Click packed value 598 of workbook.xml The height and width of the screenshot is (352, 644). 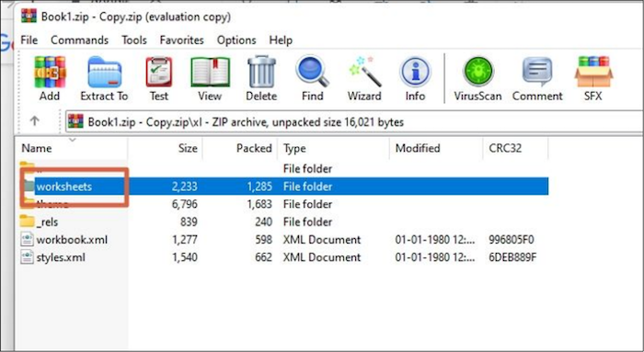pos(263,240)
